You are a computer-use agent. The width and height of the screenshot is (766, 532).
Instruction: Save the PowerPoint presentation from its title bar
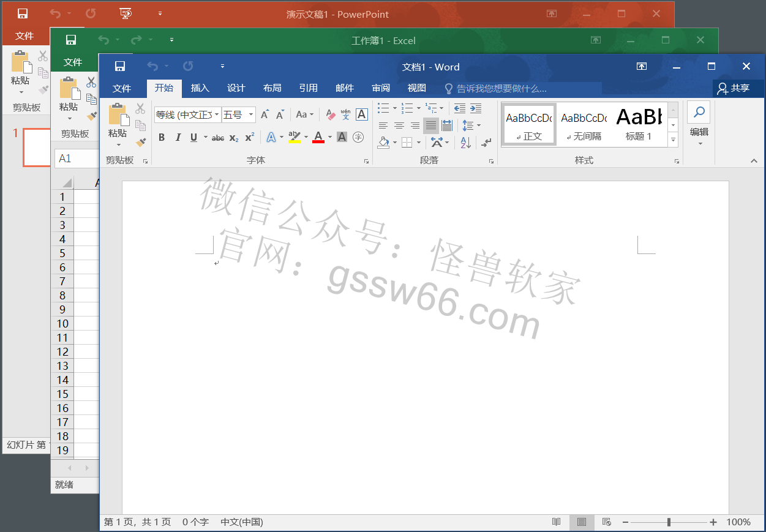[23, 13]
